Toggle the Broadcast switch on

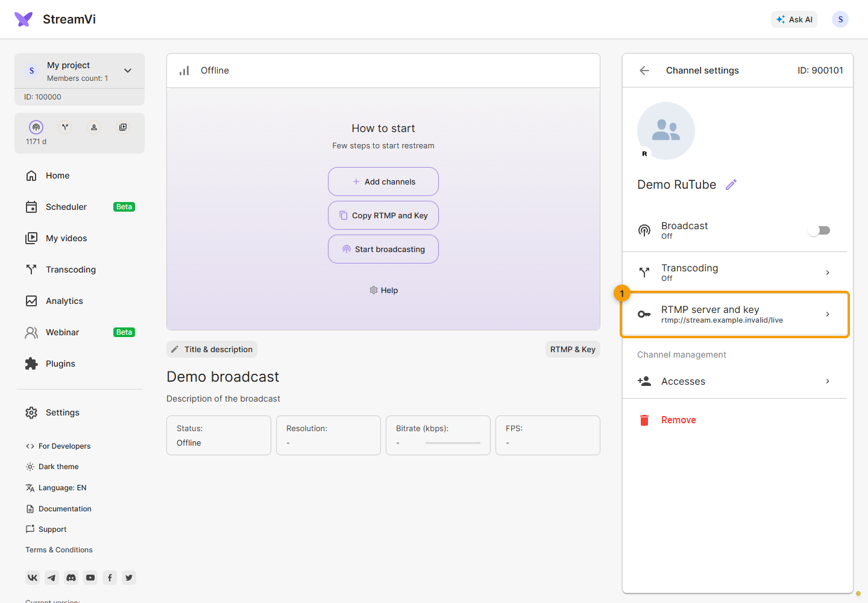pyautogui.click(x=820, y=230)
